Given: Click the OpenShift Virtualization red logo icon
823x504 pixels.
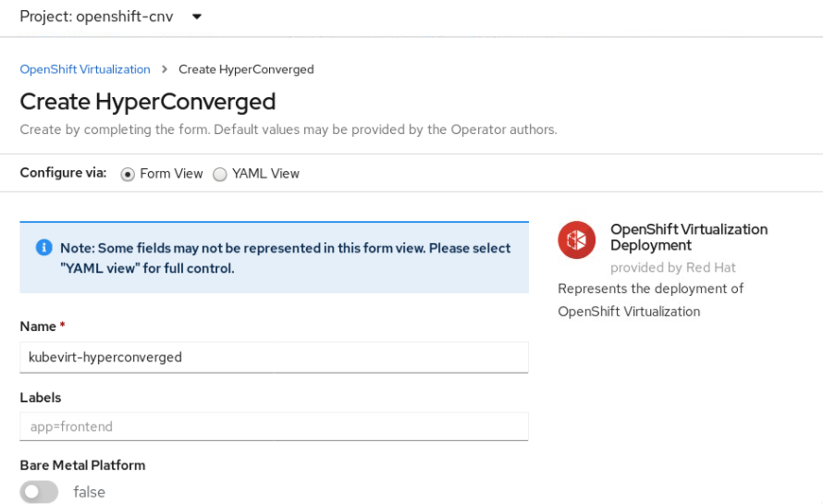Looking at the screenshot, I should tap(576, 240).
